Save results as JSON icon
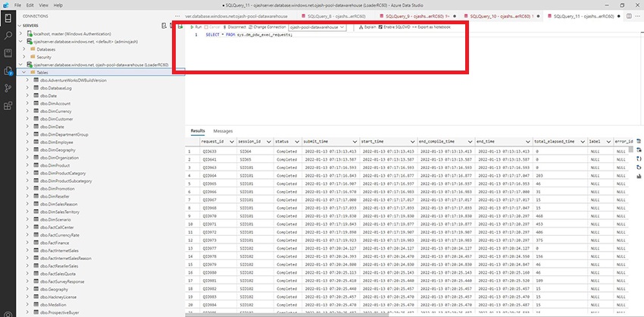This screenshot has width=644, height=317. [x=639, y=158]
